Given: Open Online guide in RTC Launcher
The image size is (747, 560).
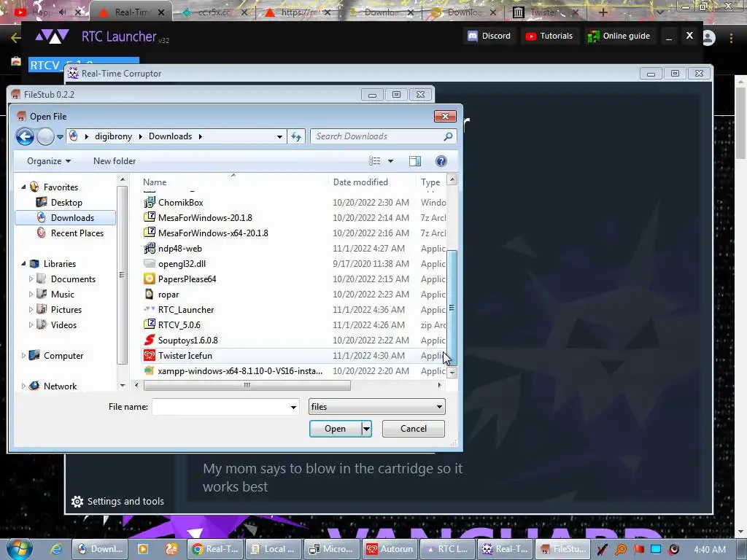Looking at the screenshot, I should coord(619,36).
